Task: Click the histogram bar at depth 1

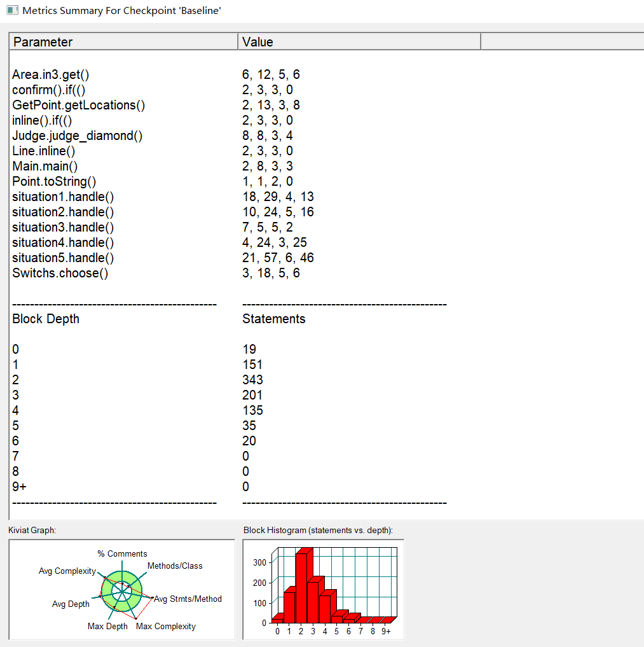Action: tap(289, 606)
